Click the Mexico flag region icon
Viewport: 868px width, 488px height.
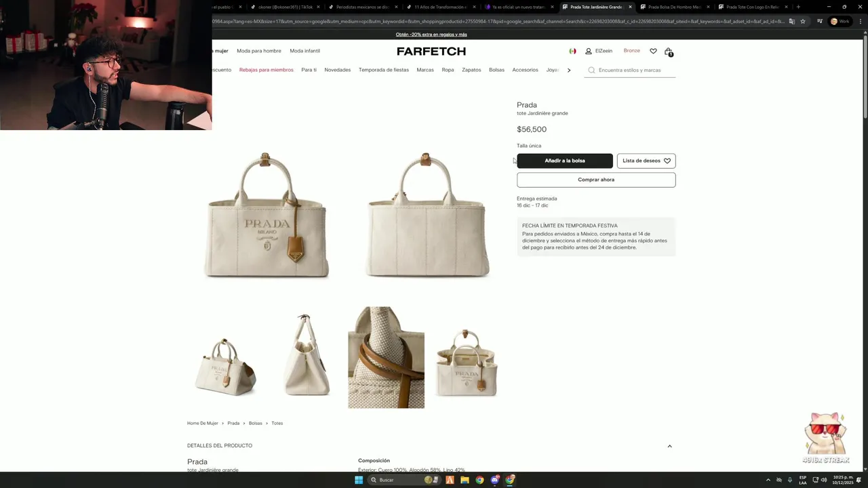point(572,51)
